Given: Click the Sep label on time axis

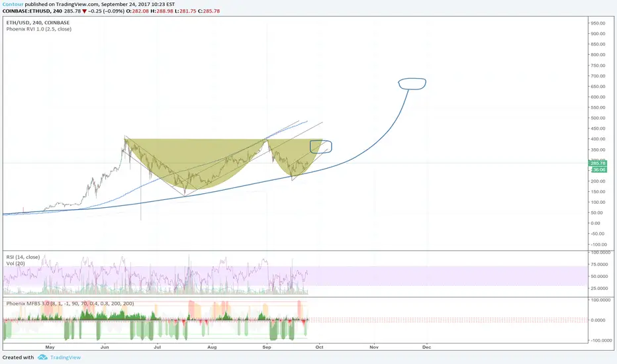Looking at the screenshot, I should (x=267, y=347).
